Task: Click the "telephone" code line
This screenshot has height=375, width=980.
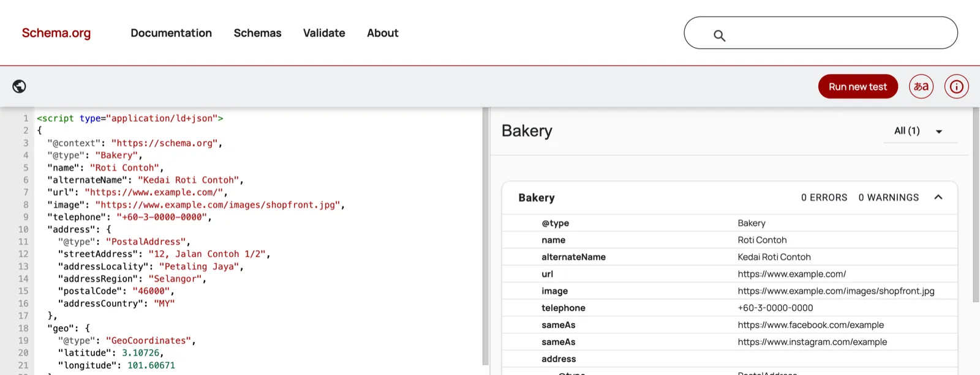Action: [129, 217]
